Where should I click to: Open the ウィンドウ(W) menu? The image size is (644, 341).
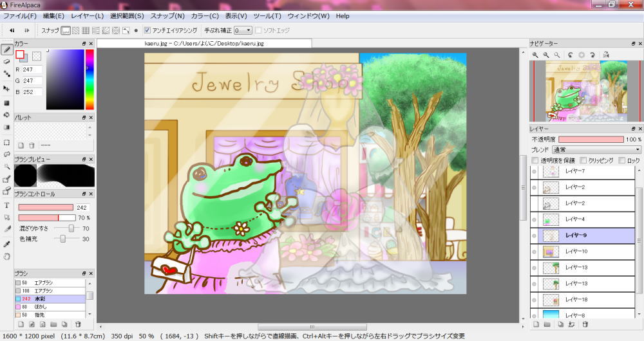(x=308, y=15)
